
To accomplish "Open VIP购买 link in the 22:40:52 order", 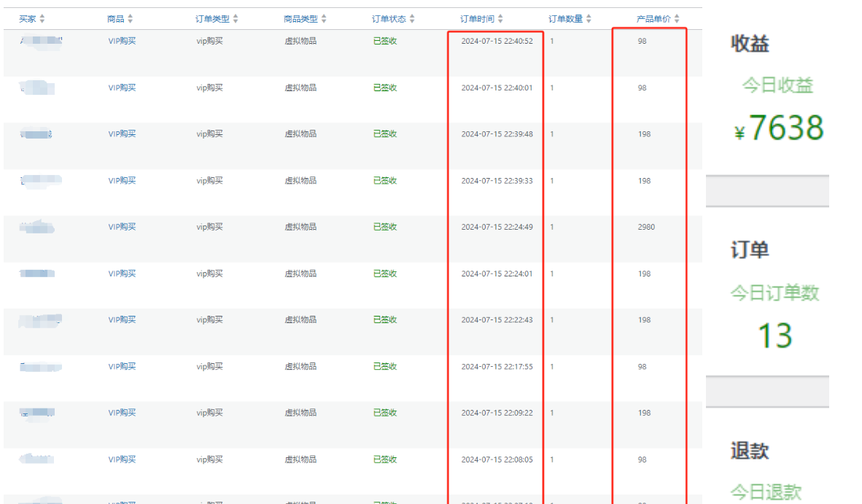I will click(122, 41).
